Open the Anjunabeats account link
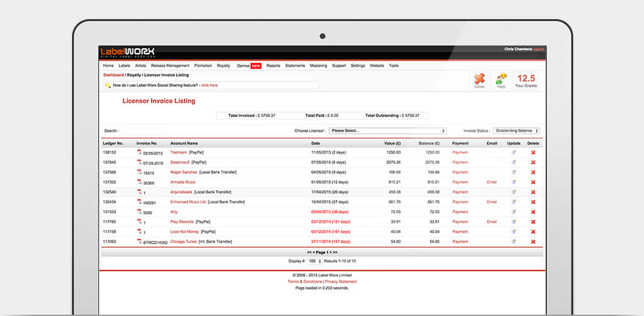Image resolution: width=644 pixels, height=316 pixels. [x=181, y=192]
